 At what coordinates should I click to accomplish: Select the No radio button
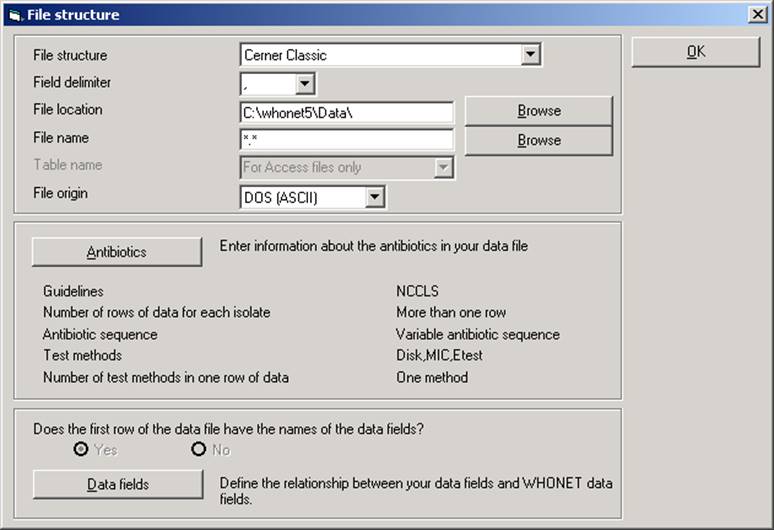click(x=200, y=450)
